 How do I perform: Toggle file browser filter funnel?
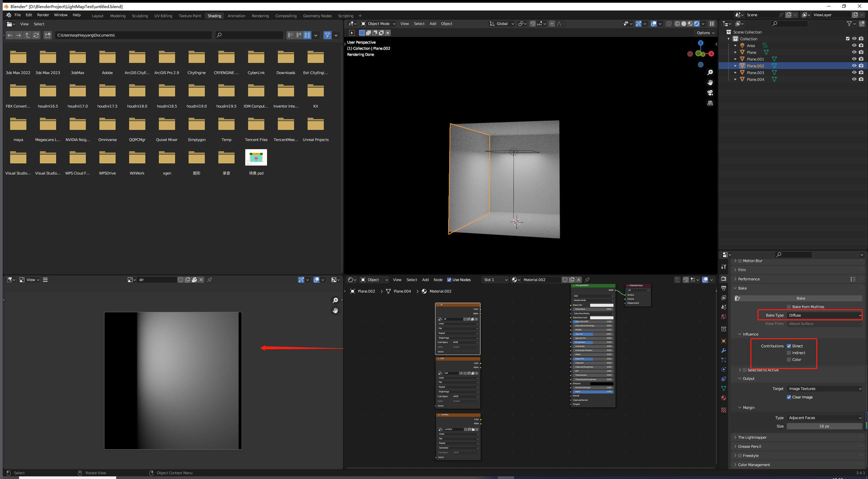tap(328, 35)
